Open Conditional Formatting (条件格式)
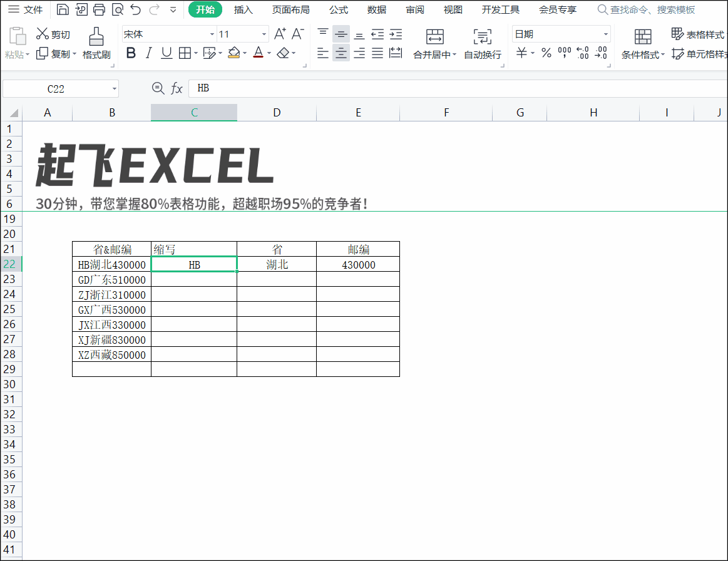The image size is (728, 561). 643,44
